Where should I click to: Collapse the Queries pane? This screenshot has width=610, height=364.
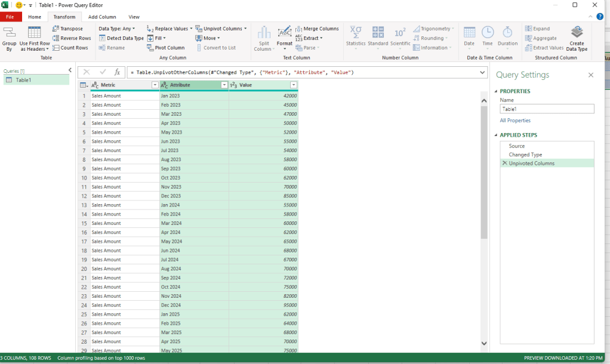click(70, 70)
